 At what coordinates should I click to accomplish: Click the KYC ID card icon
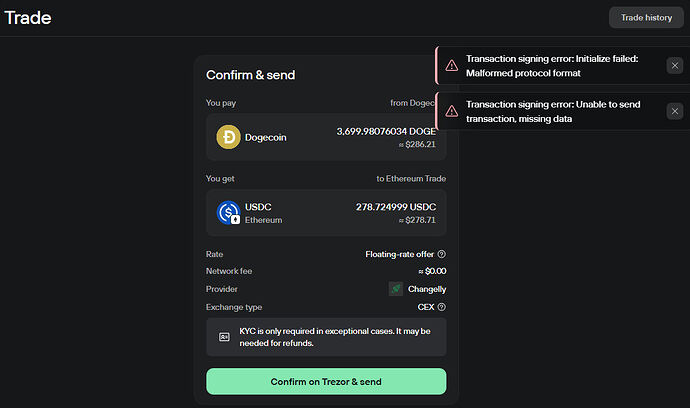tap(224, 337)
